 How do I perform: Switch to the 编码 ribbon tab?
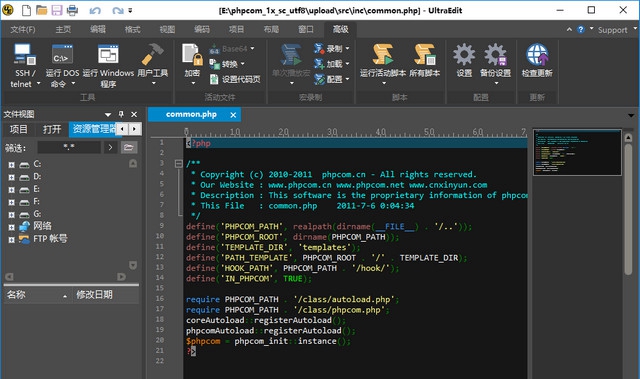pos(202,29)
